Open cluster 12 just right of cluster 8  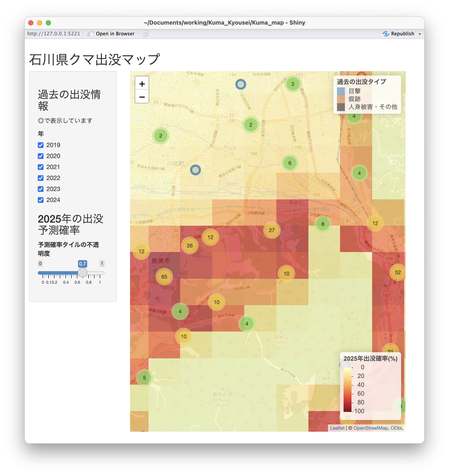[375, 223]
